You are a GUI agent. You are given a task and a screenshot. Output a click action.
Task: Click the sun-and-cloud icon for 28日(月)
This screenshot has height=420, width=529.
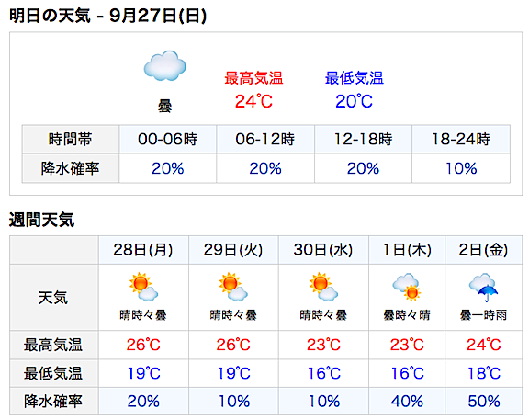pos(143,287)
